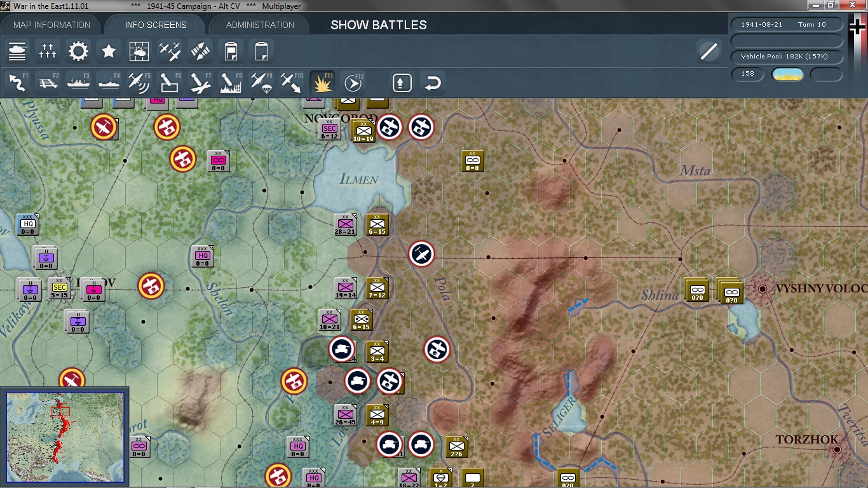Select the German 28=21 infantry unit
Image resolution: width=868 pixels, height=488 pixels.
coord(345,224)
